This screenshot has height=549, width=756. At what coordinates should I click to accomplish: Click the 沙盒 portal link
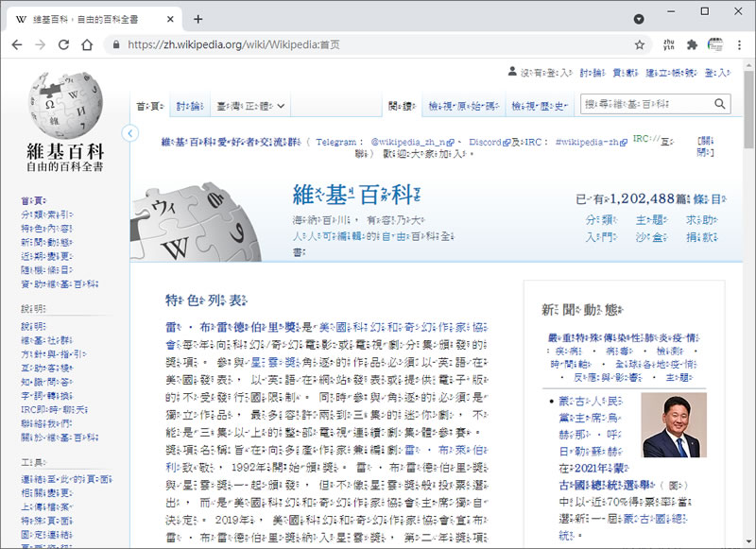pos(651,237)
